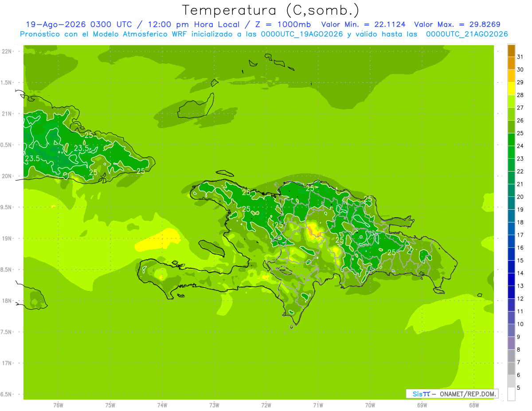Click the '19N' latitude axis label
Viewport: 532px width, 411px height.
coord(7,239)
